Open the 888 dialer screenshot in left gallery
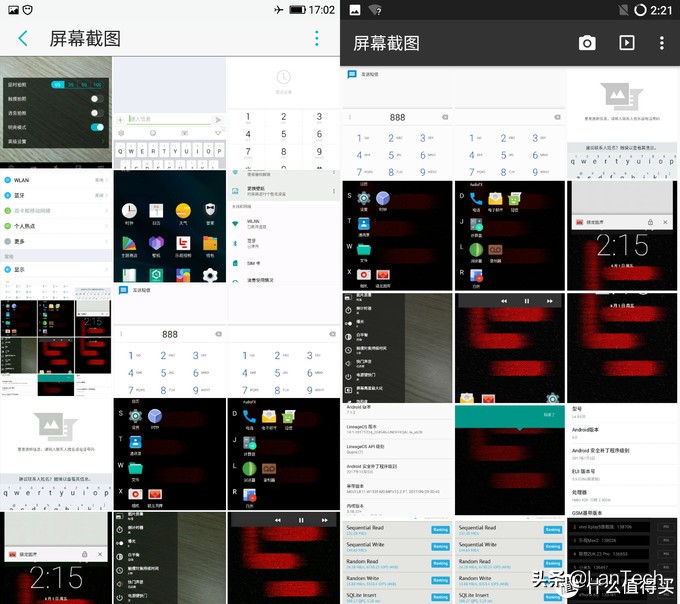680x604 pixels. (170, 340)
